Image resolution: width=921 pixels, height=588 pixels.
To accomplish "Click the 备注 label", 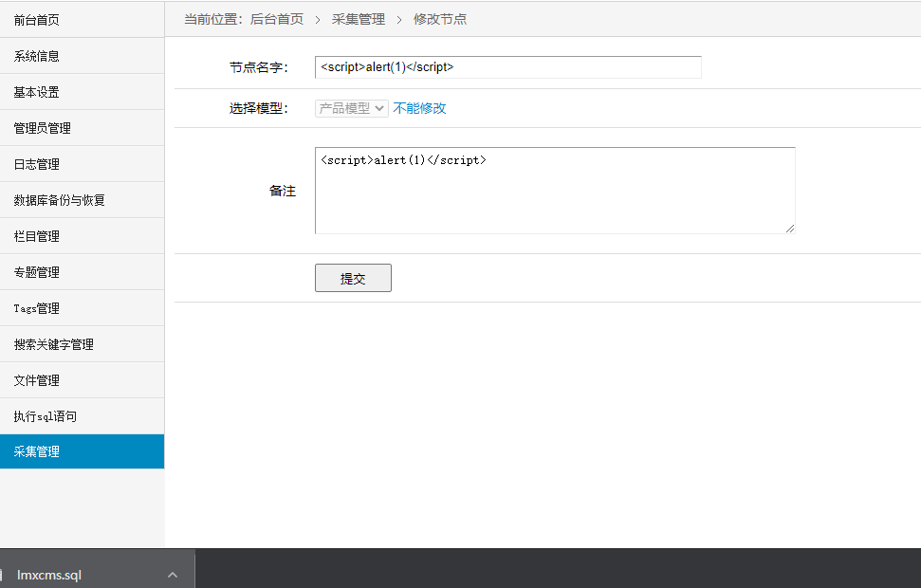I will coord(283,191).
